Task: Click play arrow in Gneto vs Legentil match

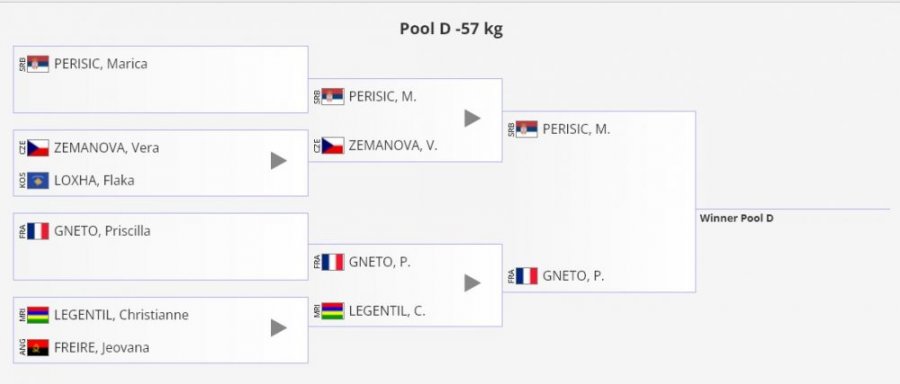Action: (472, 283)
